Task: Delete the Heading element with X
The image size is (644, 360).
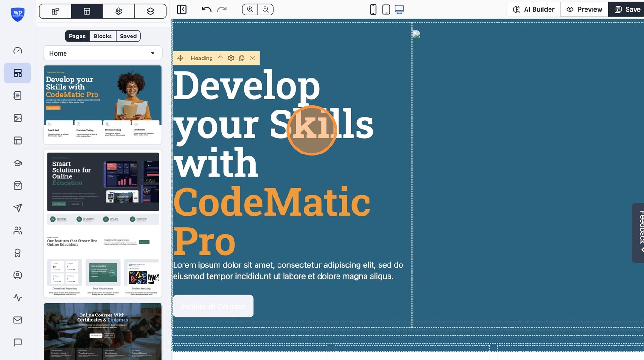Action: [x=253, y=58]
